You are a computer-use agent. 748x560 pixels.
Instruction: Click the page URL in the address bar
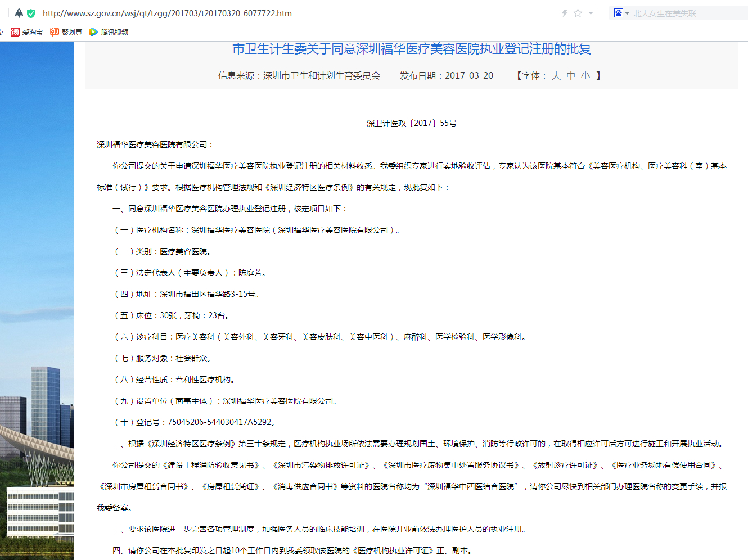click(x=167, y=13)
